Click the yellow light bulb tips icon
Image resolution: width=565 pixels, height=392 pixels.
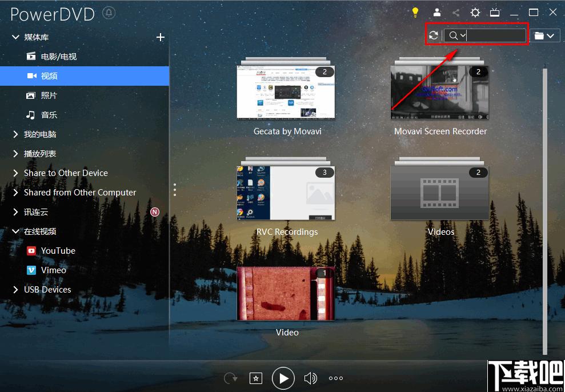pos(415,13)
